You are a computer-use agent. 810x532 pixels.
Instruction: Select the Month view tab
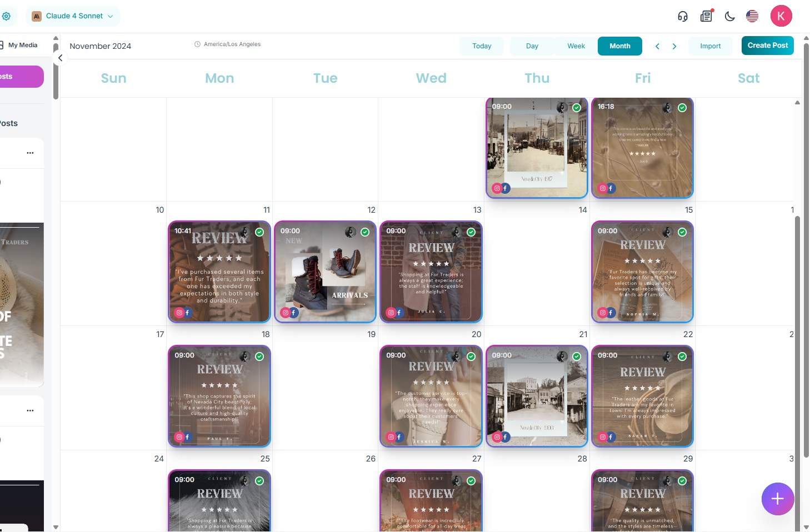click(620, 46)
